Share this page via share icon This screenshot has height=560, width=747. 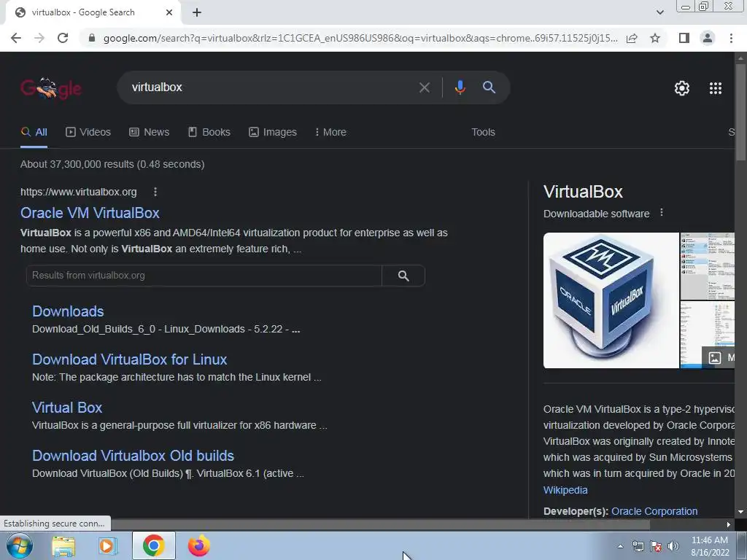pos(632,38)
